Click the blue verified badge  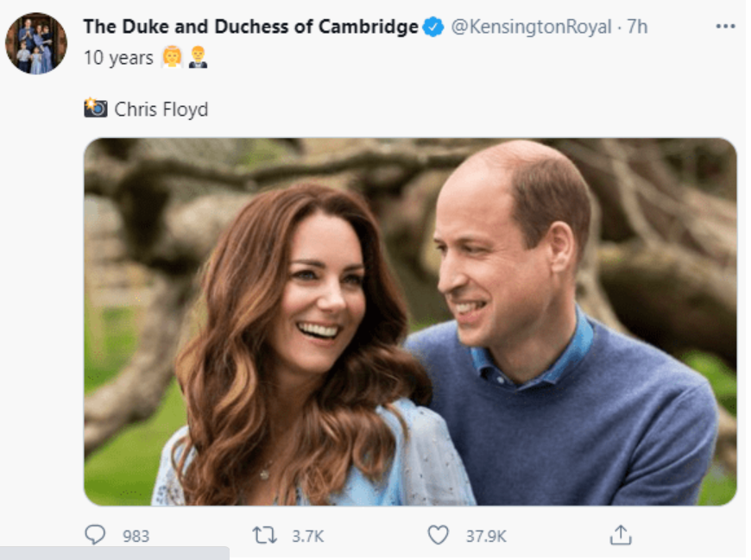[x=433, y=27]
